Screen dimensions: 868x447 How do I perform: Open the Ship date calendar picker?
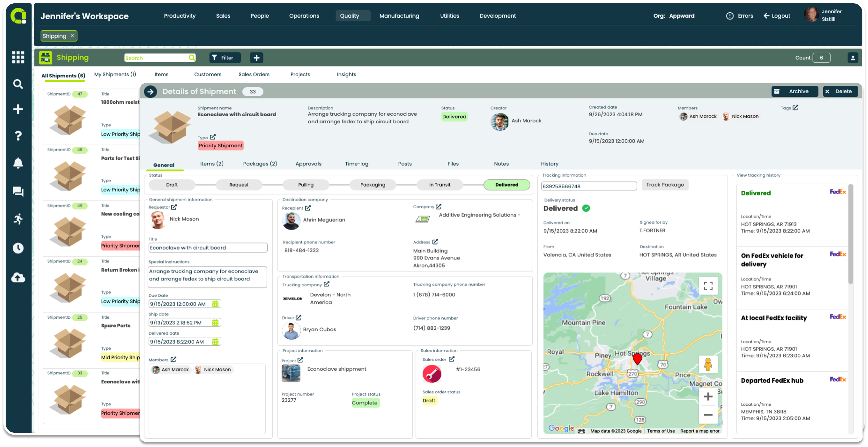(x=215, y=323)
